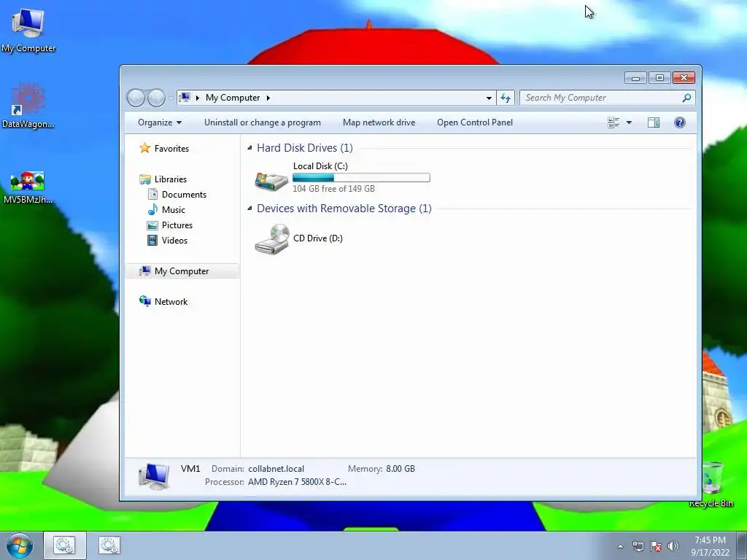Maximize the My Computer window
This screenshot has width=747, height=560.
[x=659, y=77]
